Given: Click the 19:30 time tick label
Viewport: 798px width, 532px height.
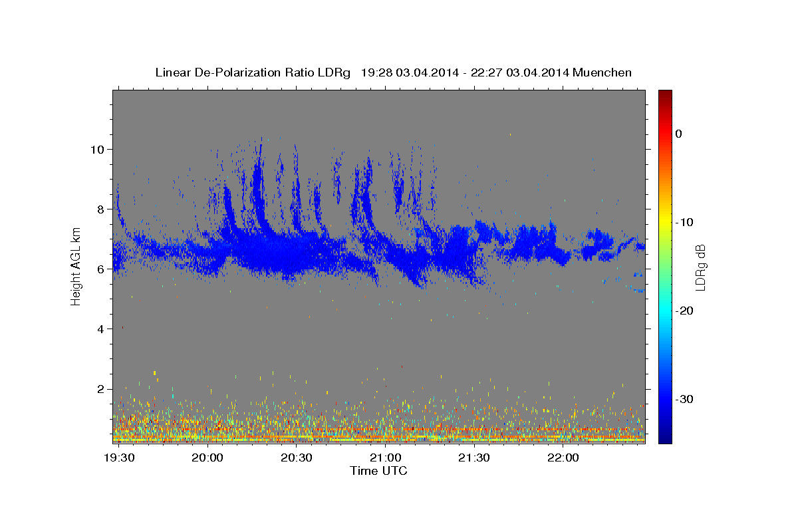Looking at the screenshot, I should (120, 458).
